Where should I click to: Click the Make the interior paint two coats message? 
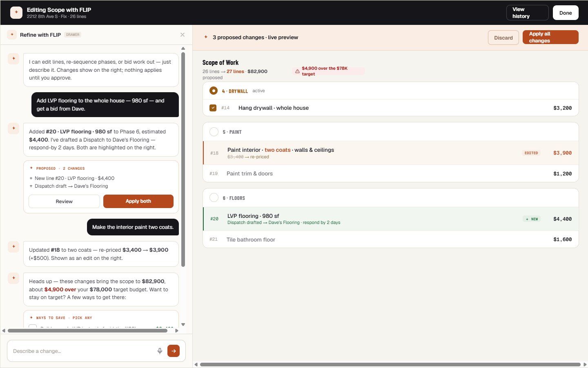pos(133,227)
